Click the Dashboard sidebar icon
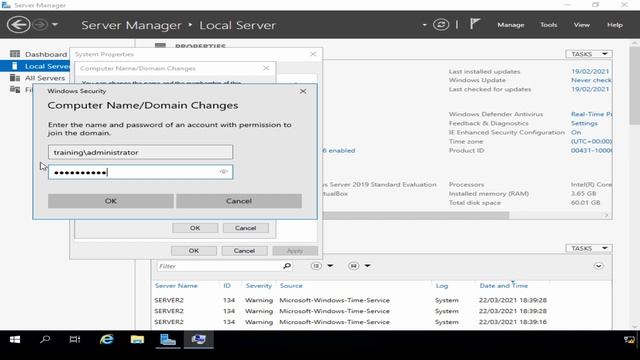This screenshot has width=640, height=360. [x=15, y=54]
